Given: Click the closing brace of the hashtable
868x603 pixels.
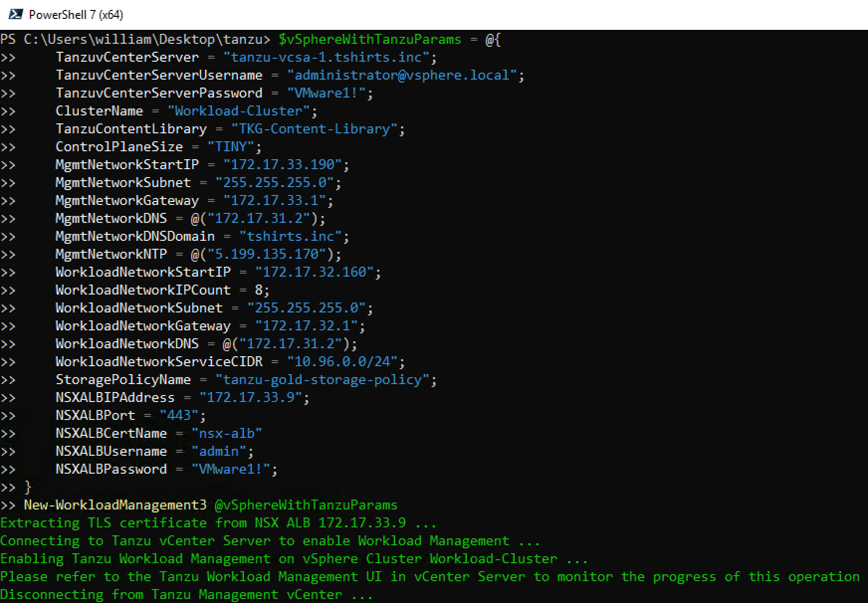Looking at the screenshot, I should (27, 487).
